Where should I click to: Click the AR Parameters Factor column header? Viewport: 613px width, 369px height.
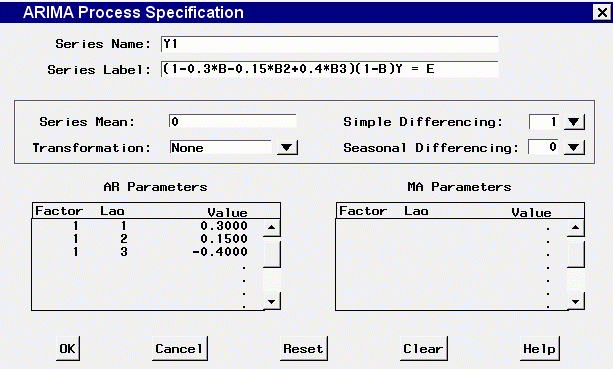point(59,211)
